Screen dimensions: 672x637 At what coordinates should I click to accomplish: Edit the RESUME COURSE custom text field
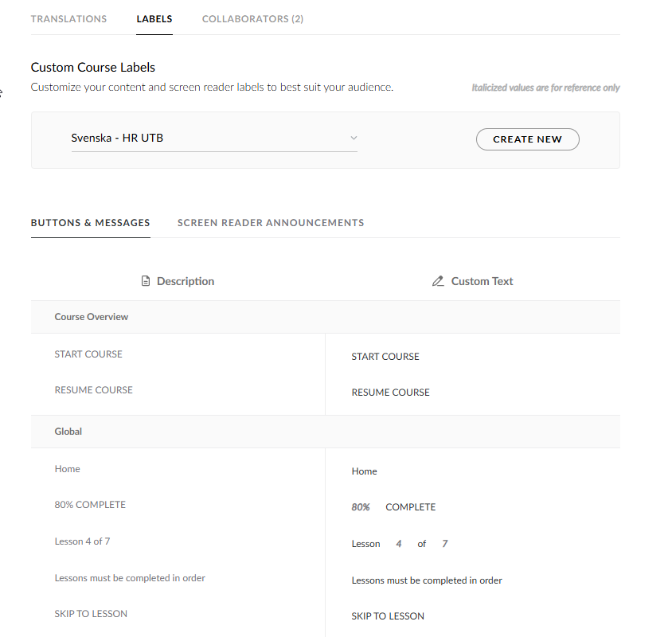(390, 393)
